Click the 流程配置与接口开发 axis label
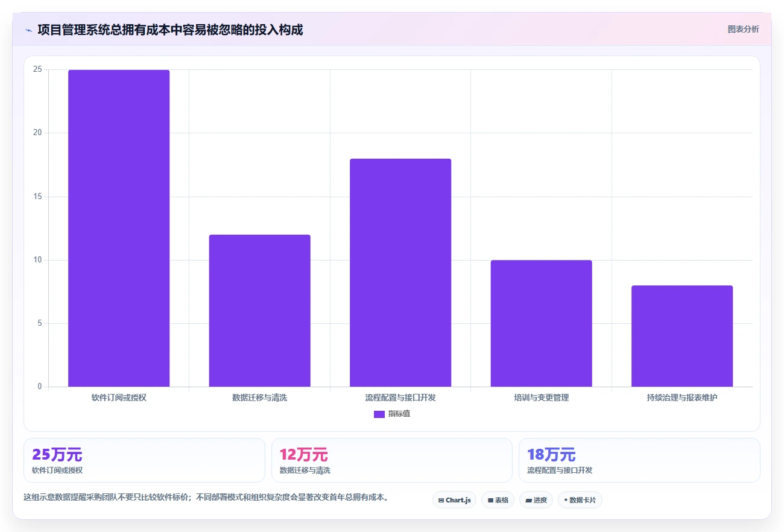784x532 pixels. click(400, 398)
